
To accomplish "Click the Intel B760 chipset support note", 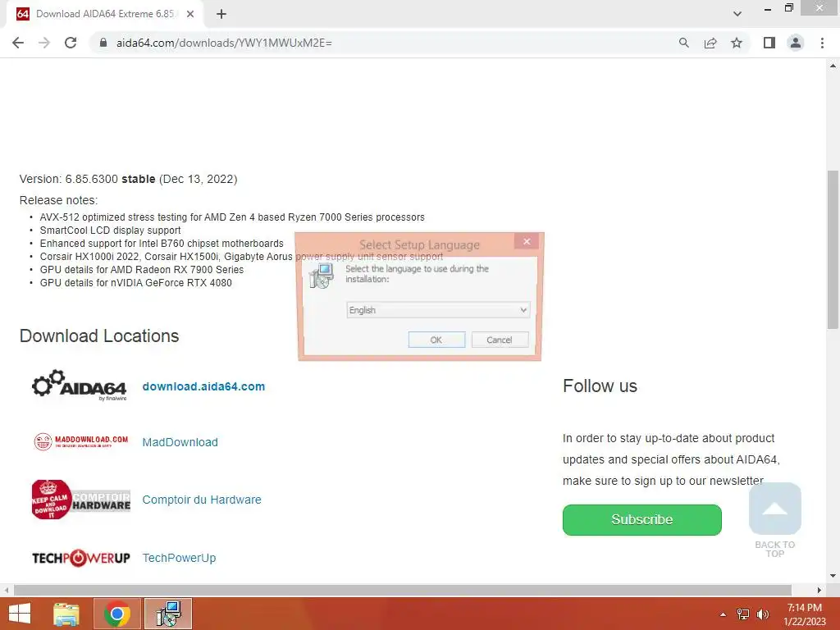I will 162,243.
